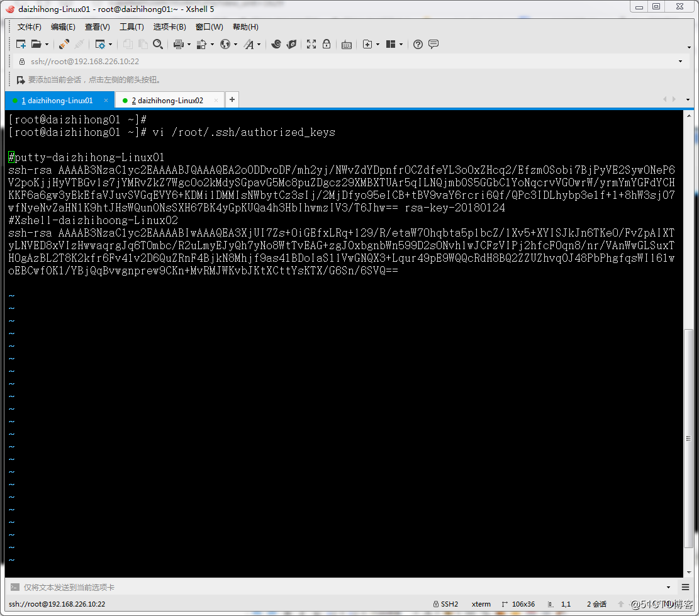The height and width of the screenshot is (616, 699).
Task: Click the disconnect plug icon
Action: click(x=79, y=44)
